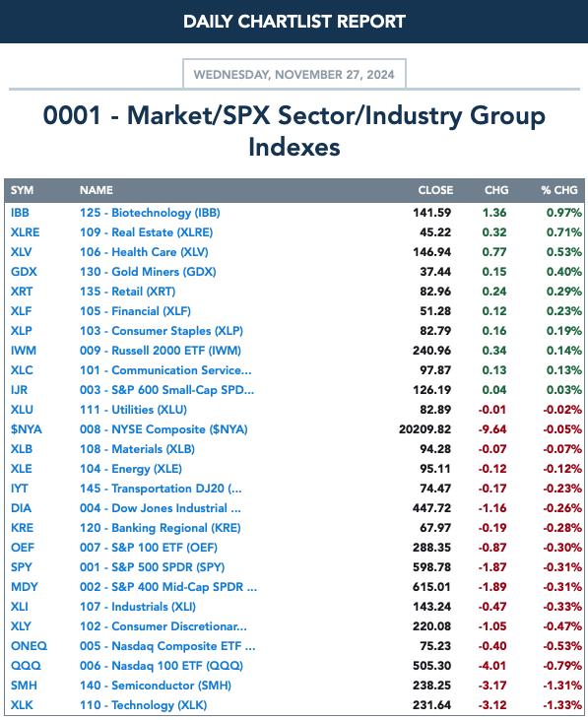Click the CLOSE column header

pyautogui.click(x=435, y=190)
